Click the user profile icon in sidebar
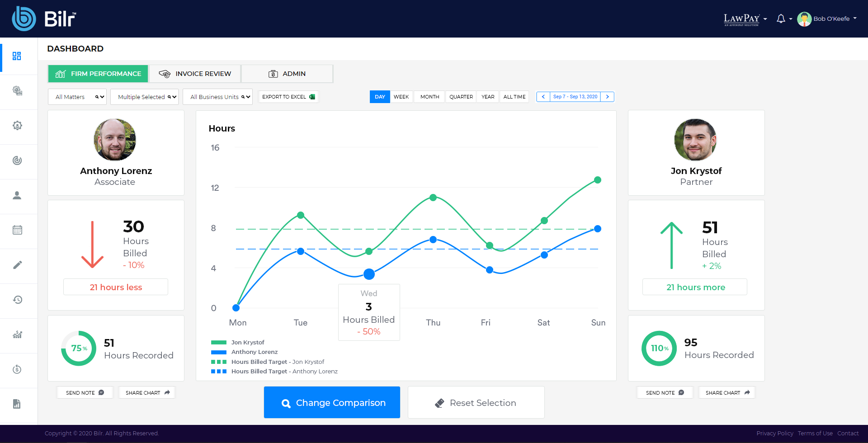The height and width of the screenshot is (443, 868). pos(17,195)
